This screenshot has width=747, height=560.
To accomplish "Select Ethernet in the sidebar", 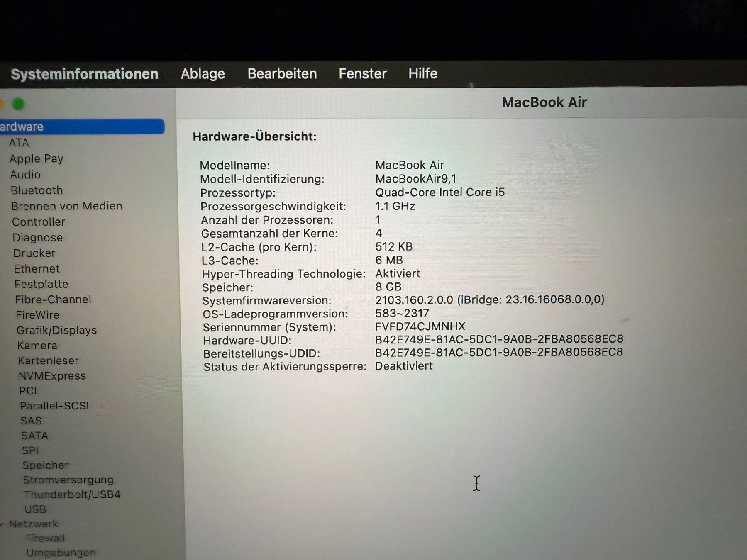I will (x=37, y=269).
